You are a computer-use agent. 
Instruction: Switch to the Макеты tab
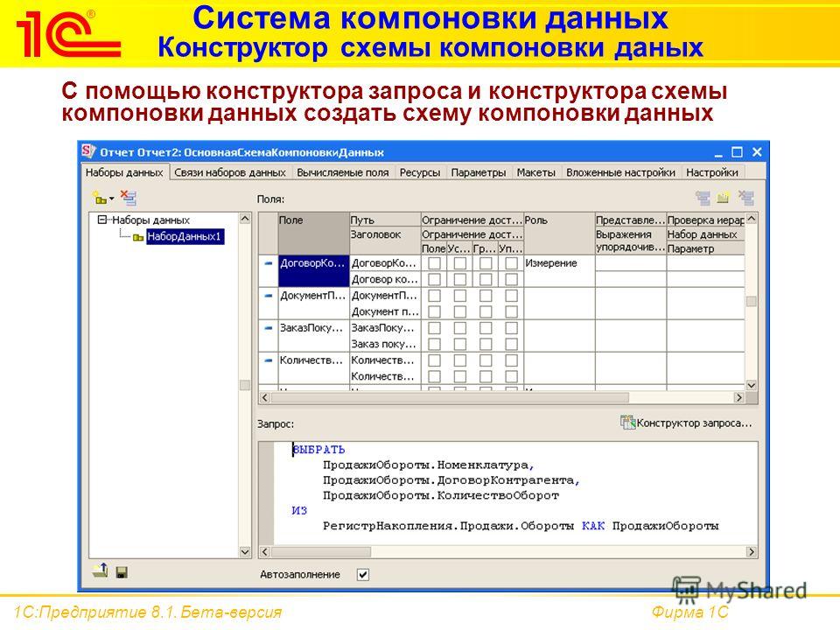535,172
